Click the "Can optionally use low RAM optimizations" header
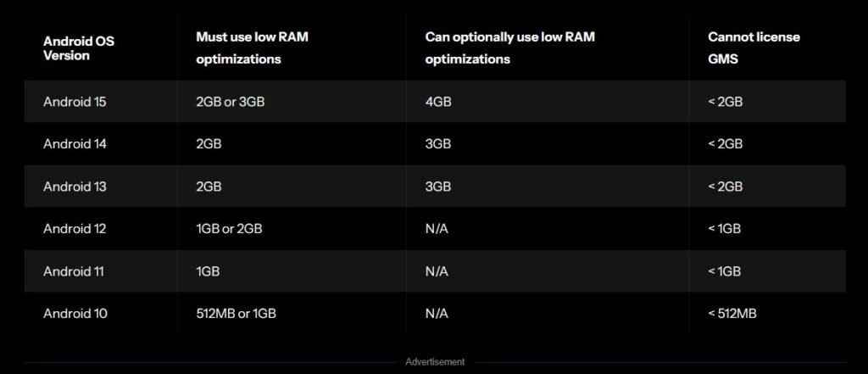Viewport: 868px width, 374px height. click(493, 47)
